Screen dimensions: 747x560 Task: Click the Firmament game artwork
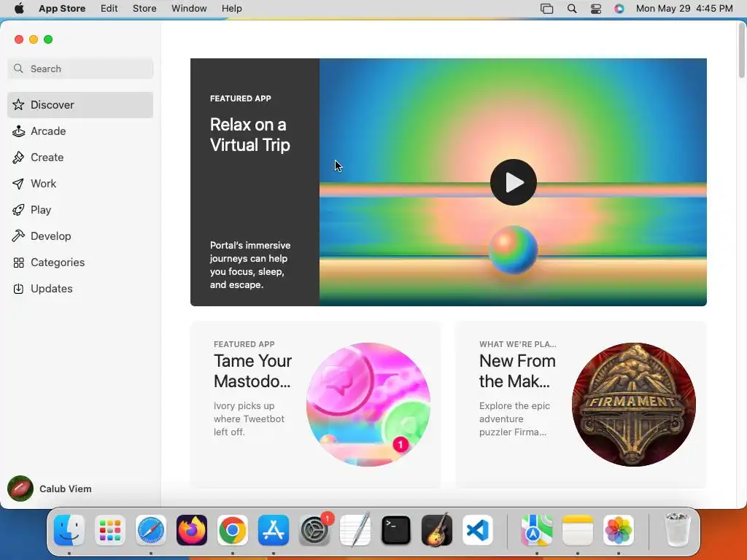click(634, 404)
